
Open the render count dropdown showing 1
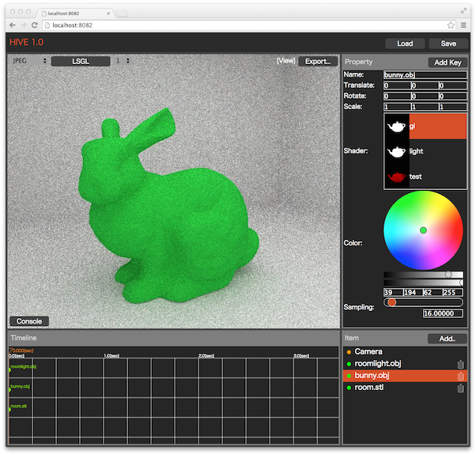point(123,61)
